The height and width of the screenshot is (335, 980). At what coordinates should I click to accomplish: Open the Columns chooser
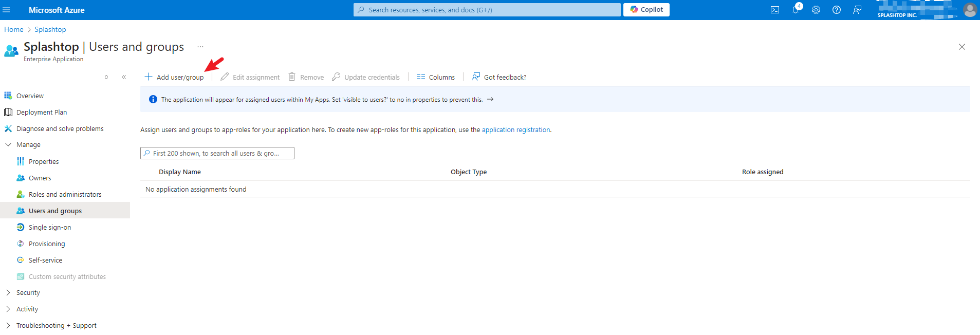436,77
